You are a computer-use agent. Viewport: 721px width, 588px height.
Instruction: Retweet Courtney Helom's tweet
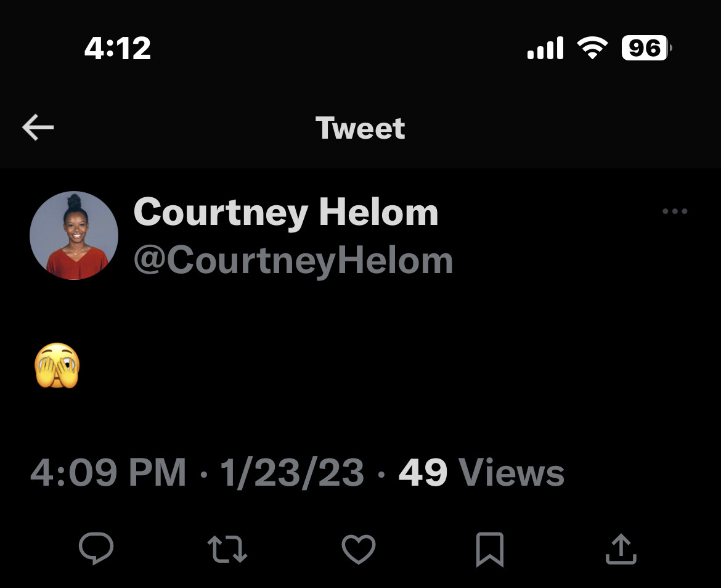click(x=227, y=549)
